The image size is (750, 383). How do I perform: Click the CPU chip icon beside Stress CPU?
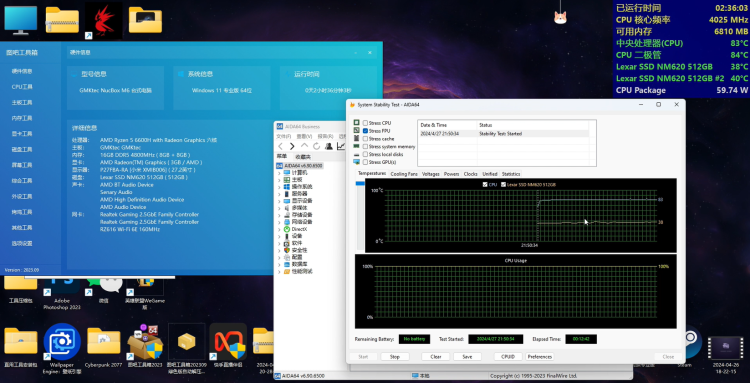pos(356,123)
